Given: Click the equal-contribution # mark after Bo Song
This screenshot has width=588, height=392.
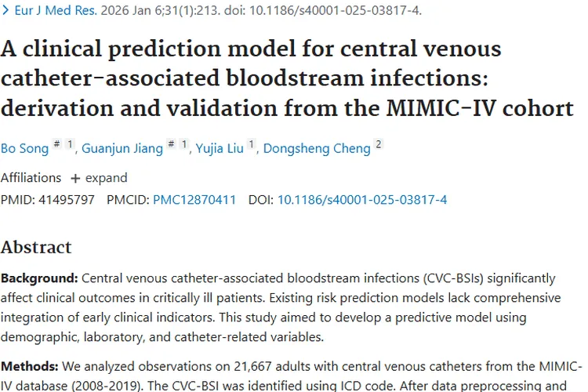Looking at the screenshot, I should 56,144.
